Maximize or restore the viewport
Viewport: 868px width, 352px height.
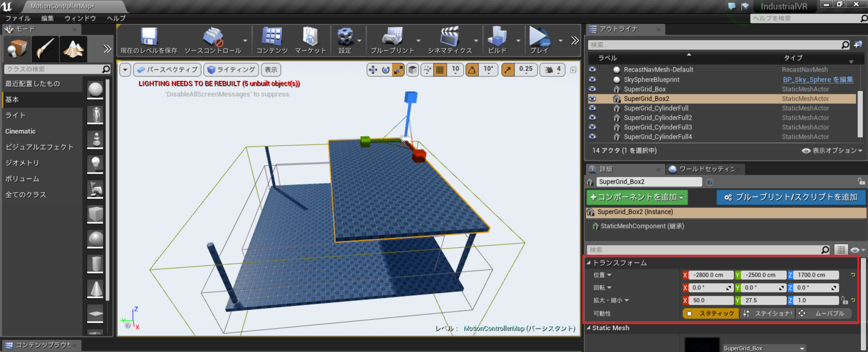tap(573, 70)
